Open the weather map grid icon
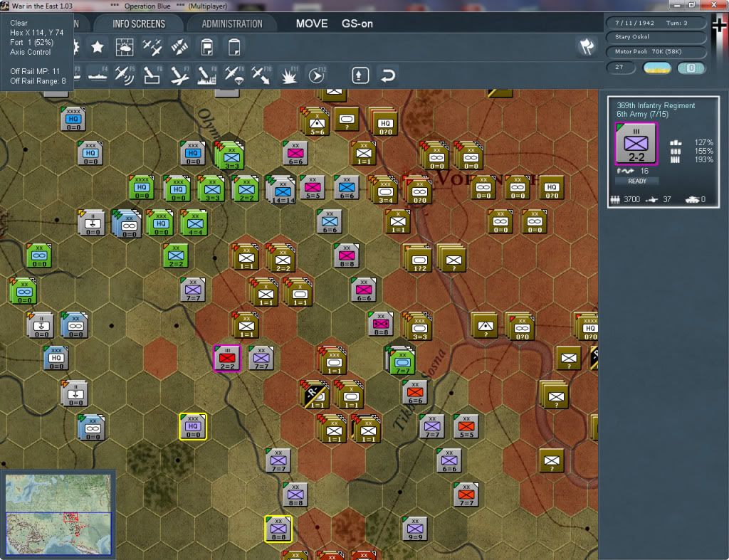Image resolution: width=729 pixels, height=560 pixels. 124,47
